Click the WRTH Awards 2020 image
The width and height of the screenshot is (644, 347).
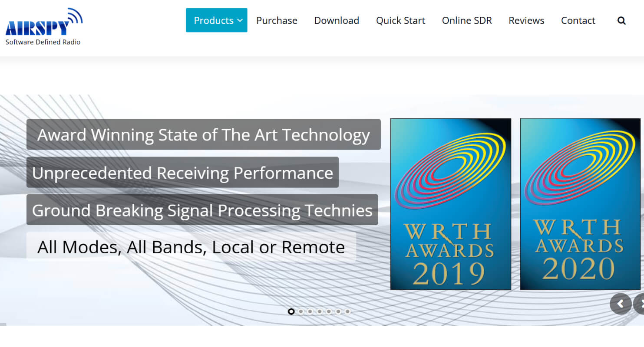click(580, 204)
